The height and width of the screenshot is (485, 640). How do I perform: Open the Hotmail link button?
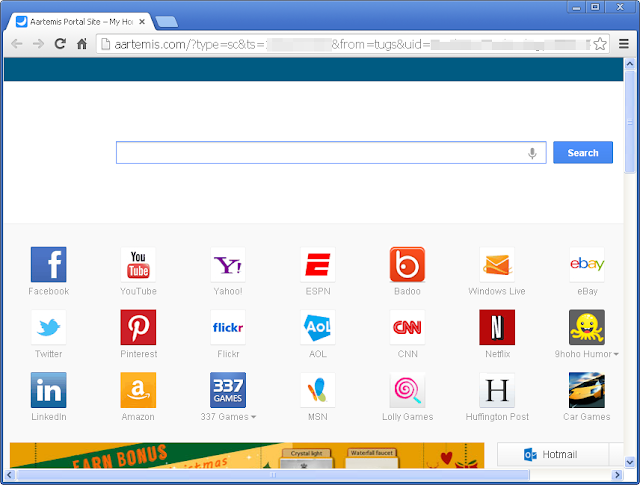pos(553,454)
